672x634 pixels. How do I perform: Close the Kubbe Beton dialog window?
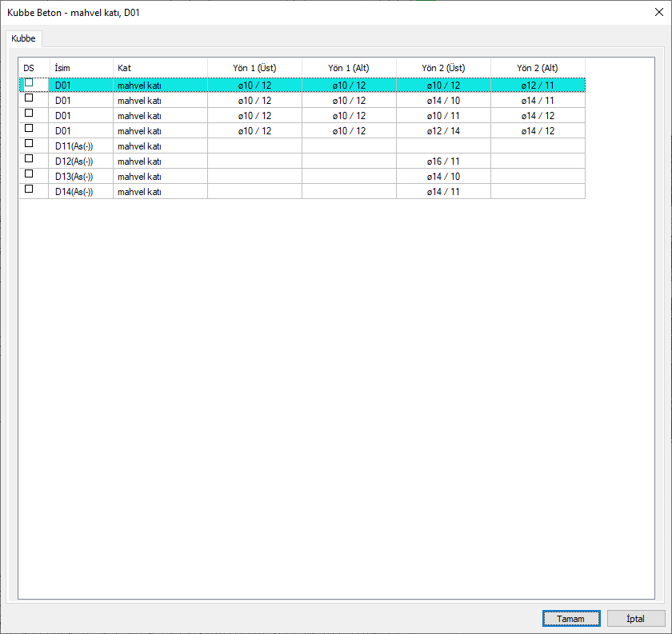click(x=659, y=13)
